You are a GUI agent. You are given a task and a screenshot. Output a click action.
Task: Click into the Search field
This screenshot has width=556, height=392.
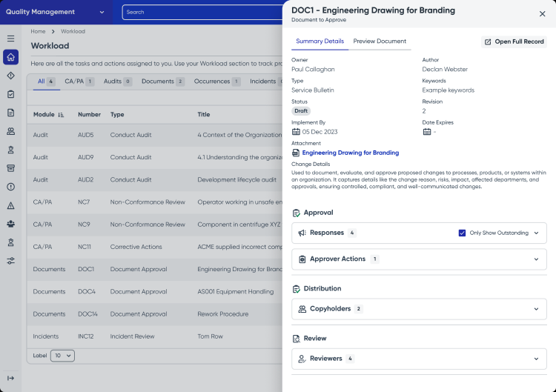[202, 12]
